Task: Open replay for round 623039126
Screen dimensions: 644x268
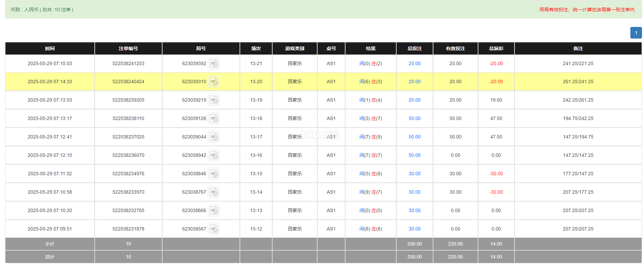Action: click(x=214, y=119)
